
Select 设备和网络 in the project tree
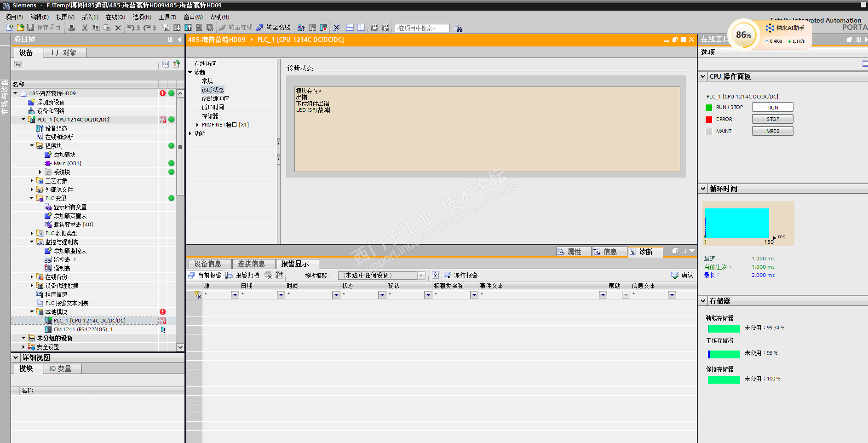[x=51, y=111]
